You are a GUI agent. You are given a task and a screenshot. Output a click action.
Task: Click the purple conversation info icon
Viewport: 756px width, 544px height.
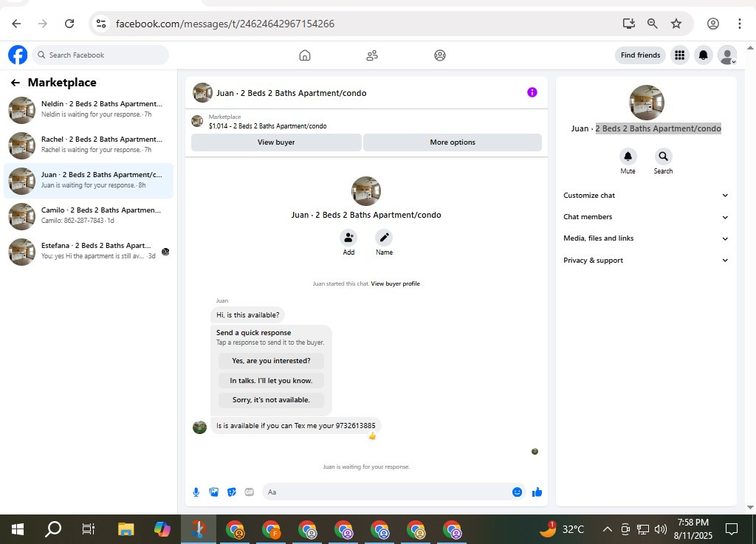[532, 92]
